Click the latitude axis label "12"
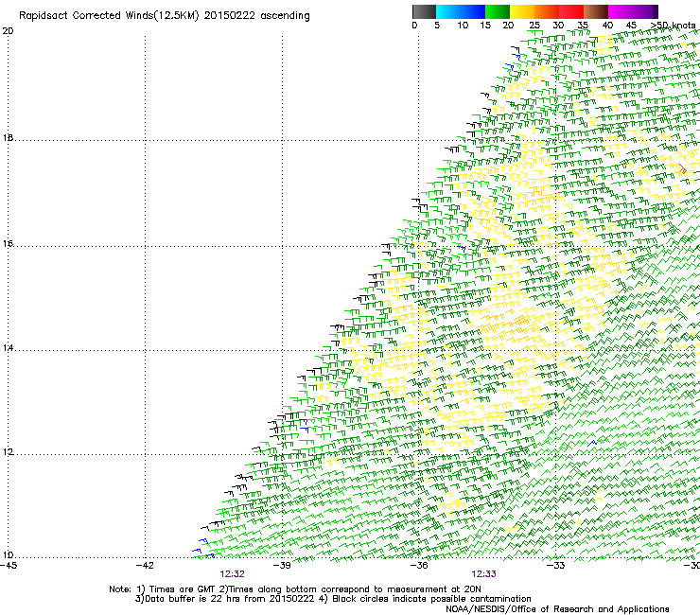The width and height of the screenshot is (700, 615). pos(8,452)
